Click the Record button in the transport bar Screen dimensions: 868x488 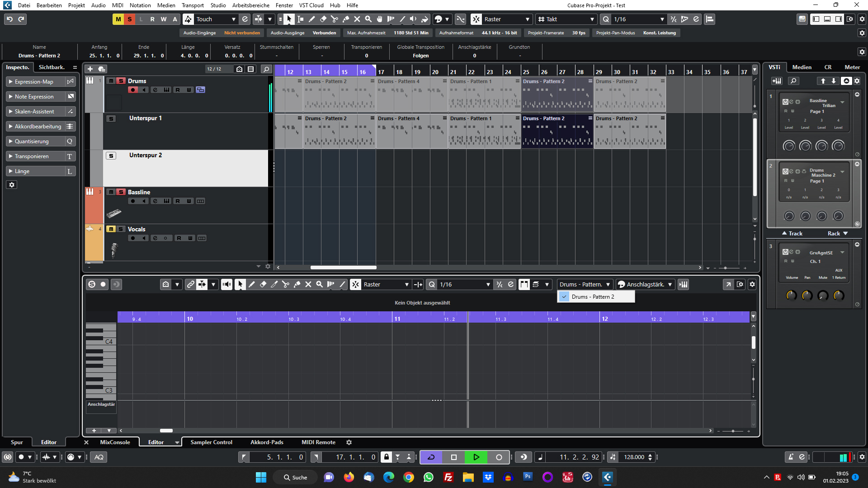tap(499, 457)
